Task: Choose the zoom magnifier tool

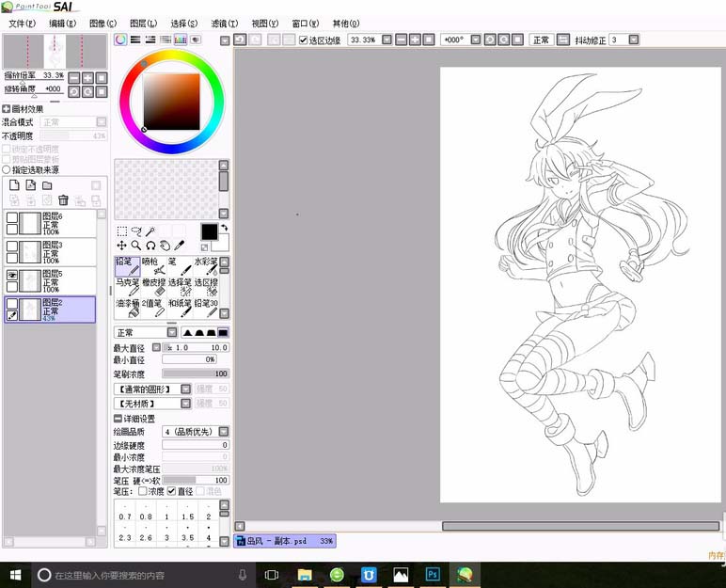Action: coord(136,246)
